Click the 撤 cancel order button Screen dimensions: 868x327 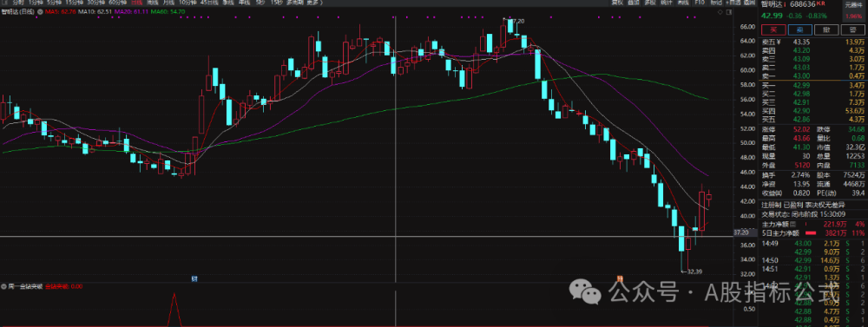tap(825, 29)
